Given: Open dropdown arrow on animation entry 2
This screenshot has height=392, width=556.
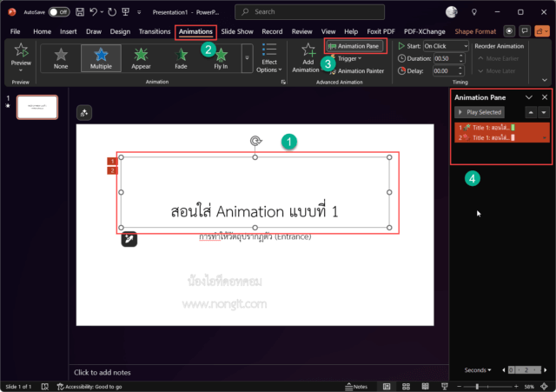Looking at the screenshot, I should [545, 138].
